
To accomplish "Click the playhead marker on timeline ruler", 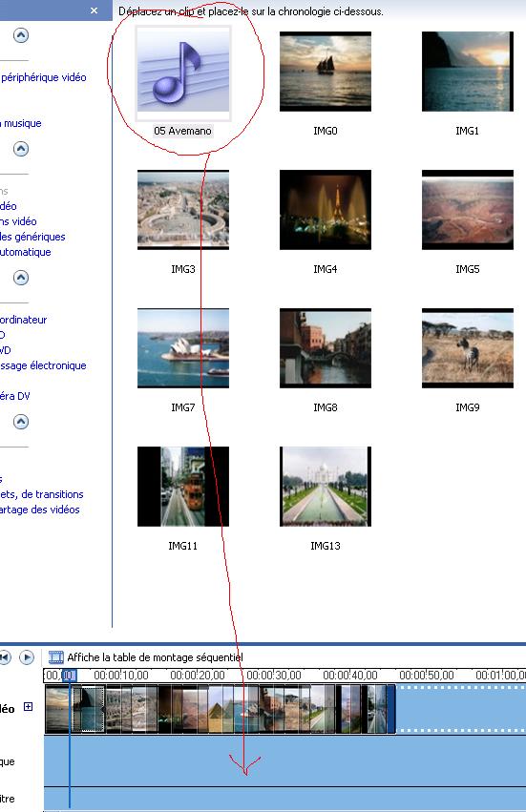I will tap(70, 676).
